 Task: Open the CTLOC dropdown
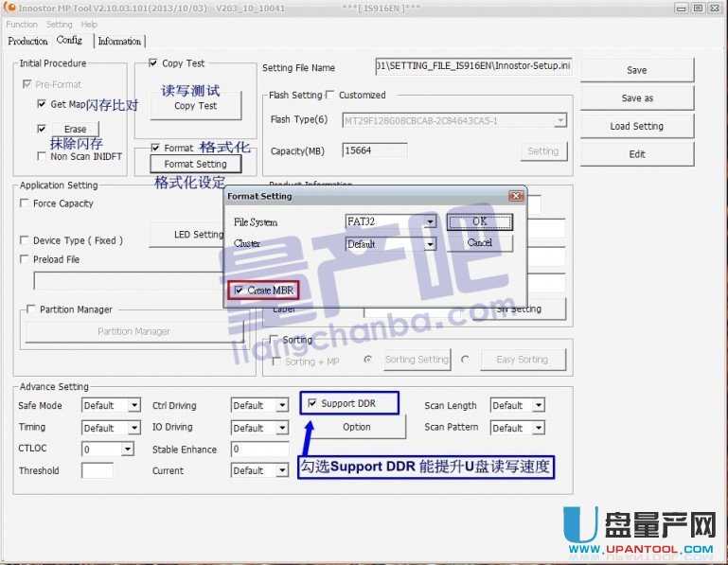coord(133,450)
